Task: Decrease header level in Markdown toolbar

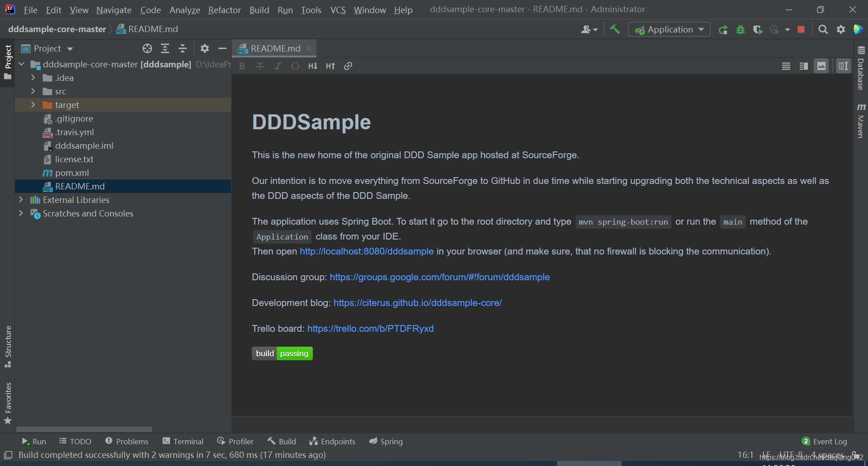Action: [313, 66]
